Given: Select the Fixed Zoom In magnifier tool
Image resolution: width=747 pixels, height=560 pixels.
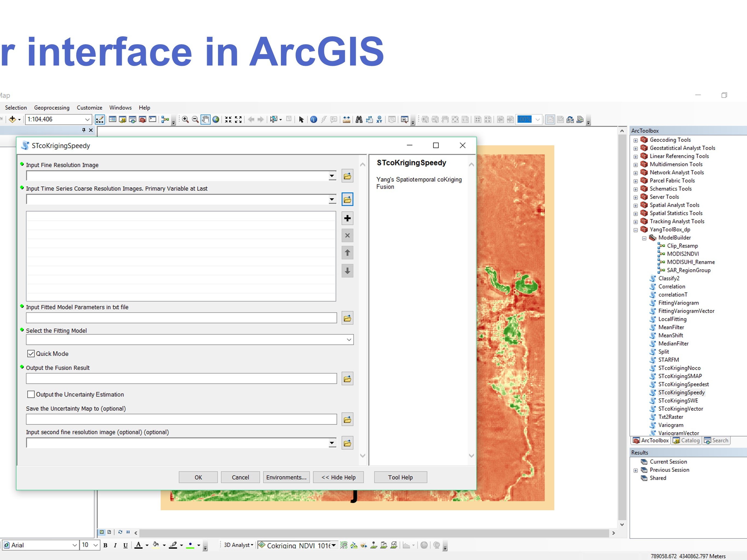Looking at the screenshot, I should coord(186,119).
